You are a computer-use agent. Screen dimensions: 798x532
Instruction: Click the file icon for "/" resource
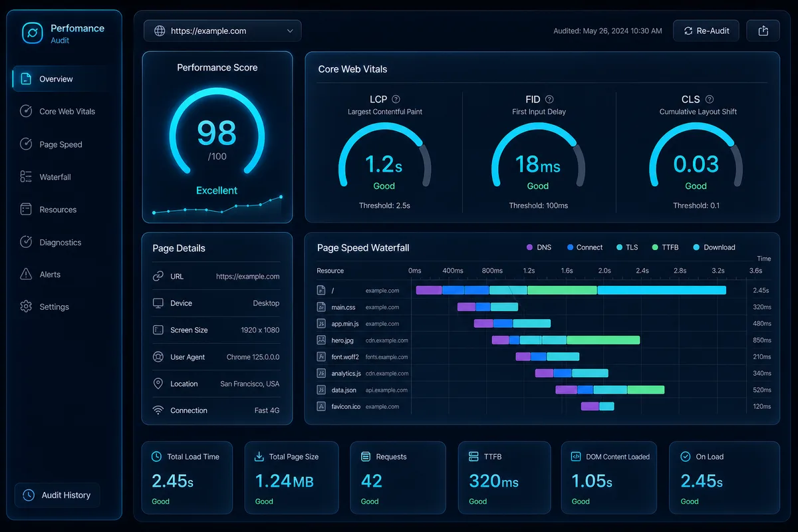click(x=321, y=291)
